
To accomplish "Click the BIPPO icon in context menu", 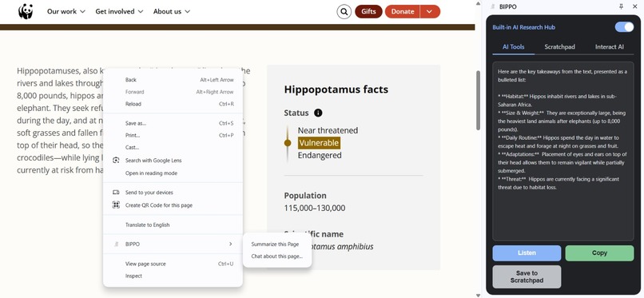I will [116, 244].
